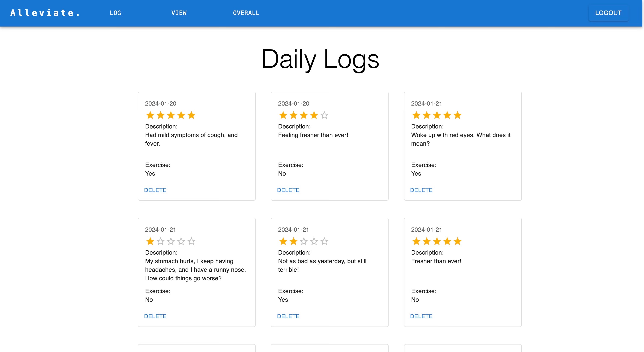The width and height of the screenshot is (644, 352).
Task: Click fourth star on 'Fresher than ever!' card
Action: click(447, 242)
